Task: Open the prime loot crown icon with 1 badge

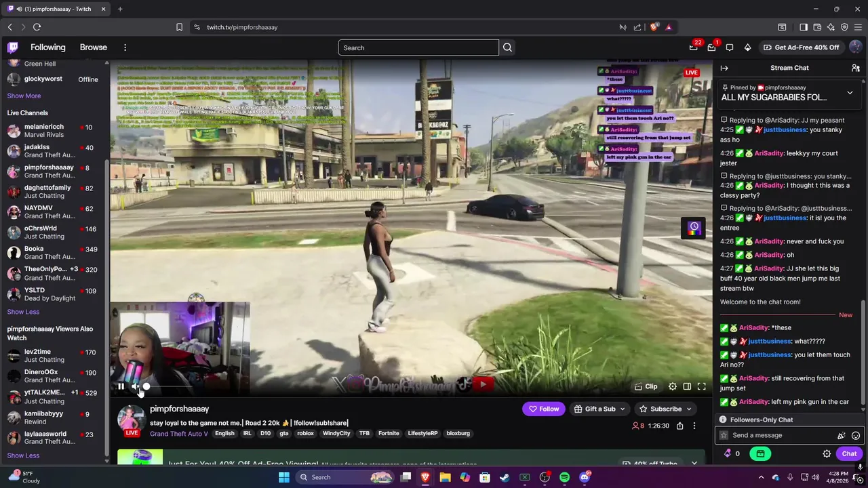Action: click(711, 47)
